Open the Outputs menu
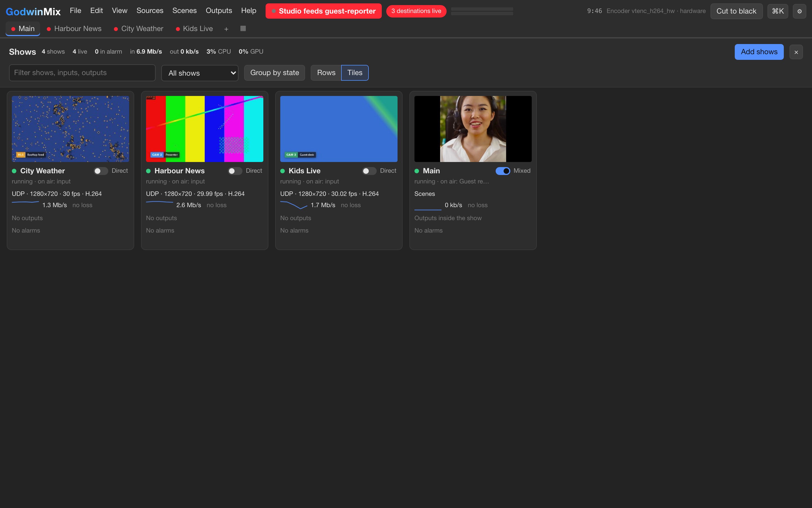The height and width of the screenshot is (508, 812). (x=219, y=10)
